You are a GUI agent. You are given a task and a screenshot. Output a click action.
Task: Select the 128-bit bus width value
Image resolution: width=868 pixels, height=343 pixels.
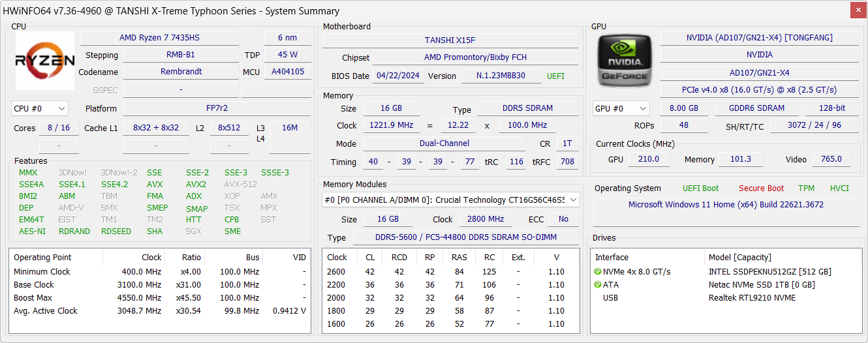831,108
